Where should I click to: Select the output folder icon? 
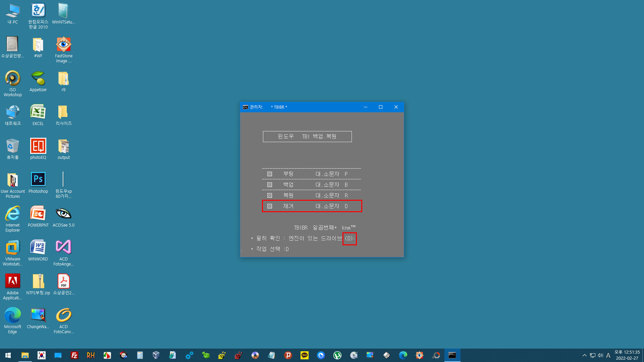63,149
